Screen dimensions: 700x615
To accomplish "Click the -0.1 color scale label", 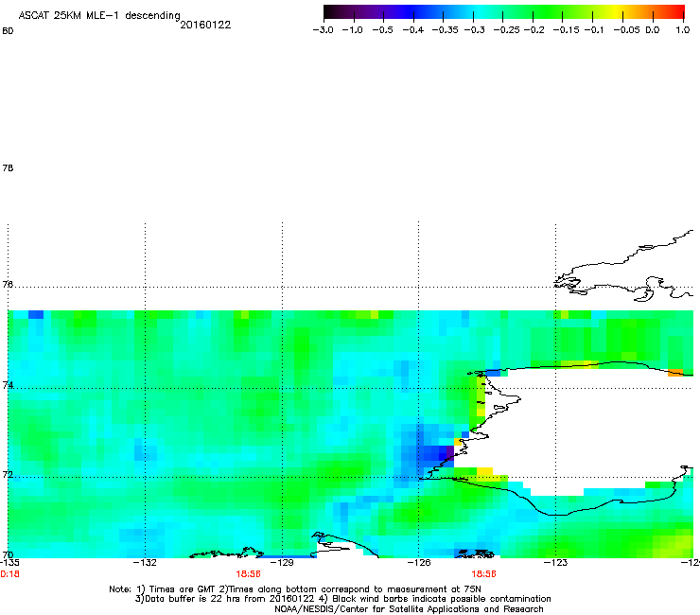I will [x=593, y=30].
